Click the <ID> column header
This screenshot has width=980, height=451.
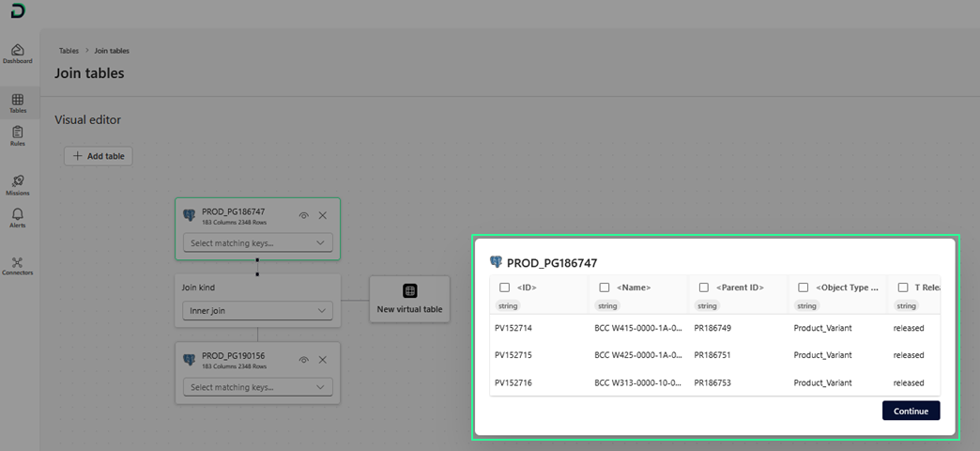(527, 288)
